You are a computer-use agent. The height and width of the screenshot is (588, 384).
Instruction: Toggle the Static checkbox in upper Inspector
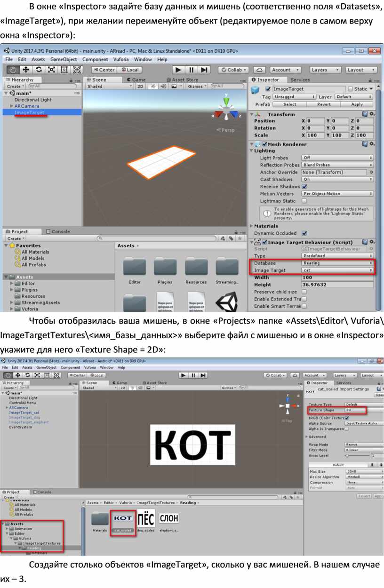click(x=350, y=89)
